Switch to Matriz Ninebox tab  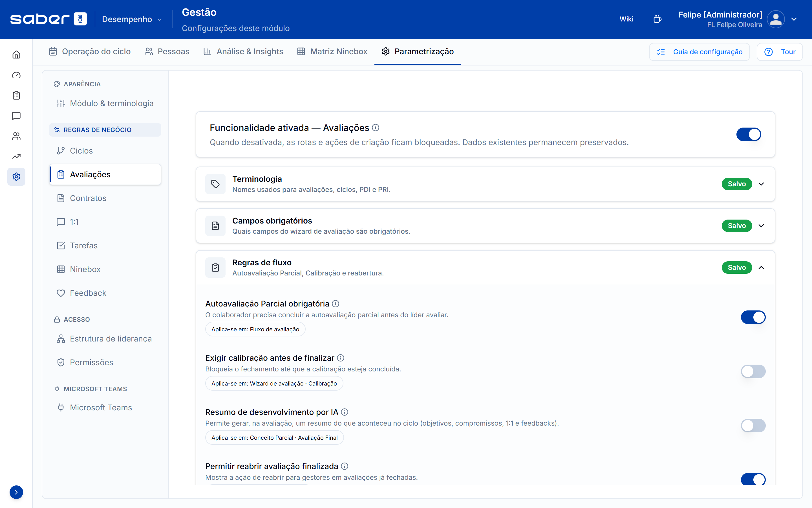coord(332,51)
